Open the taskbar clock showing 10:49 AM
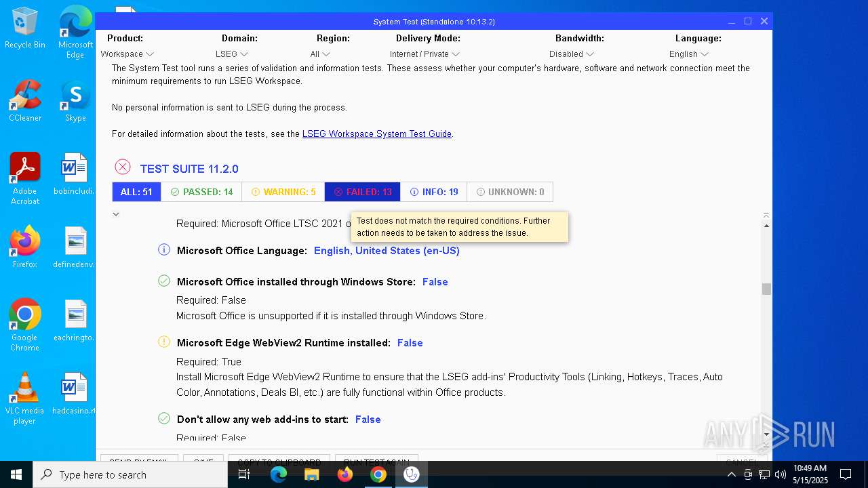 810,474
